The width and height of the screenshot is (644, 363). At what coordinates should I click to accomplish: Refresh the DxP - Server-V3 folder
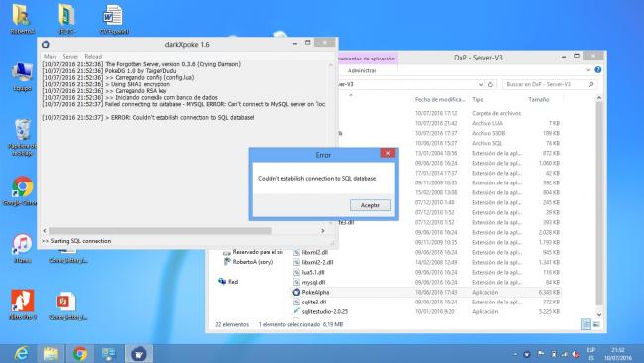point(490,84)
